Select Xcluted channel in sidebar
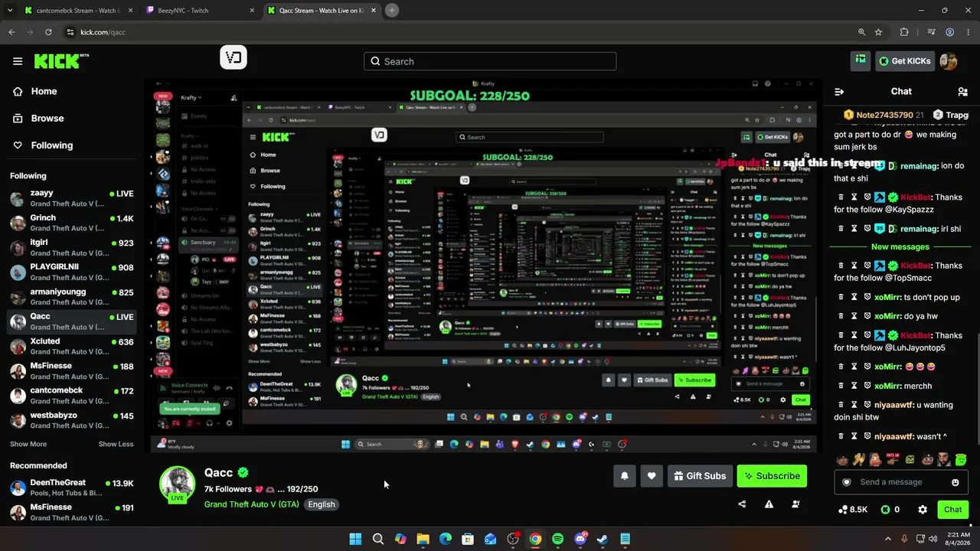980x551 pixels. pos(72,346)
